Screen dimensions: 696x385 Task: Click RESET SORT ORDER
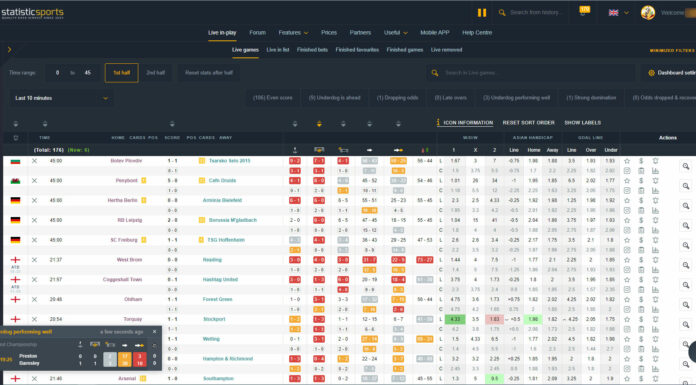pos(528,123)
